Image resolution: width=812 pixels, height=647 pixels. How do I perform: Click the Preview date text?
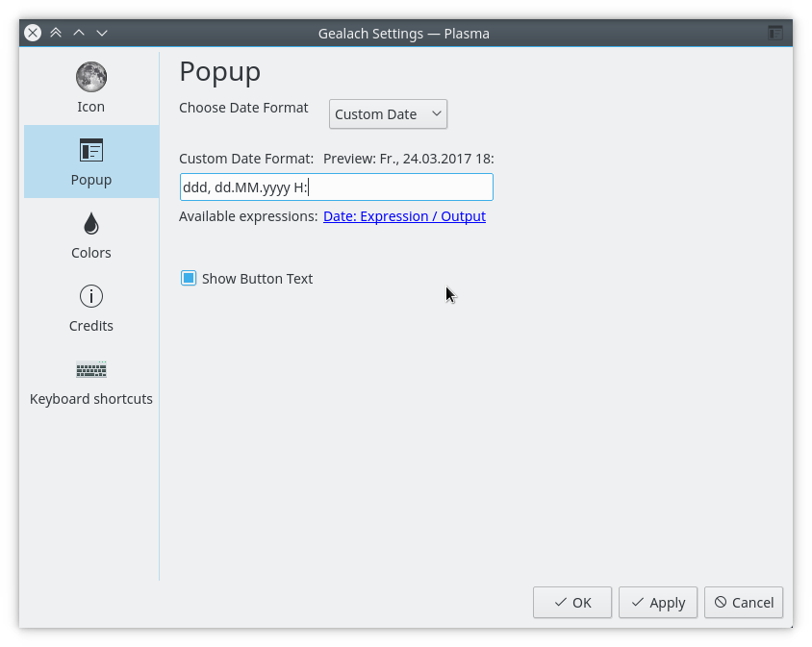click(x=409, y=159)
